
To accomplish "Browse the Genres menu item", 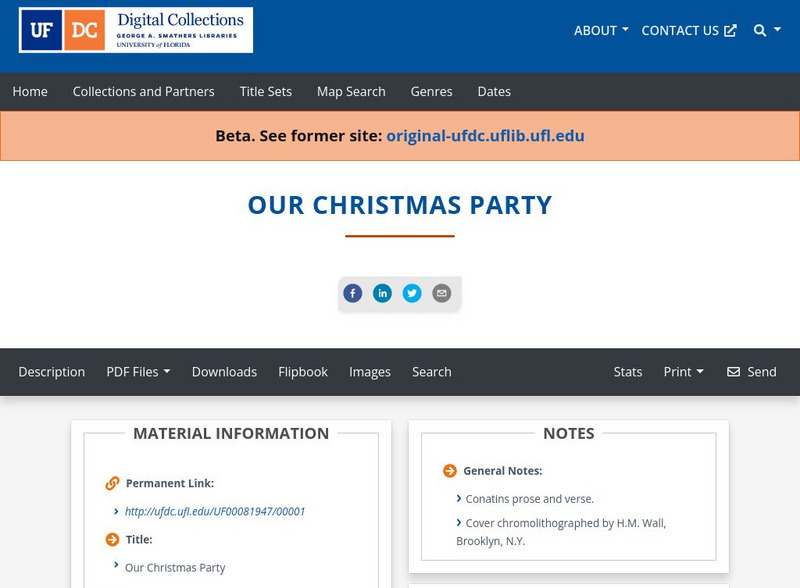I will tap(431, 92).
